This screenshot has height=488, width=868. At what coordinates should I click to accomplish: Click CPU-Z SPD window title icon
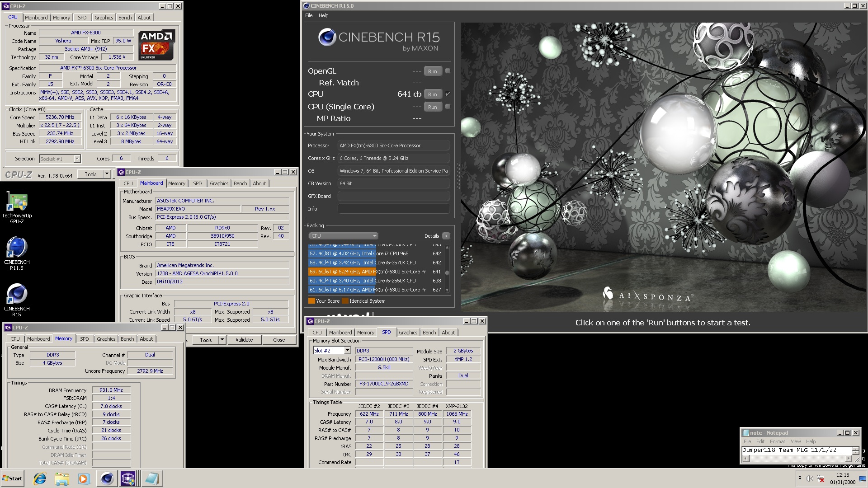click(310, 321)
